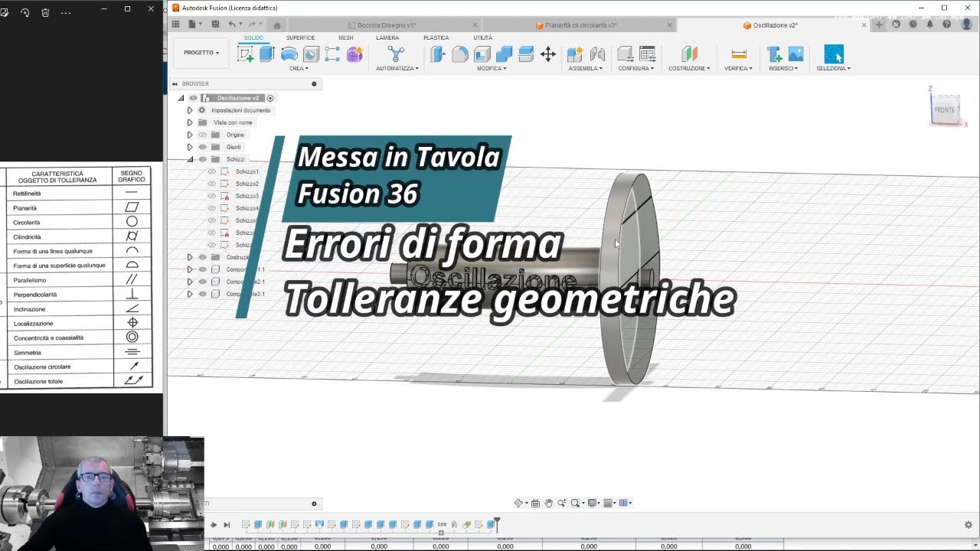This screenshot has height=551, width=980.
Task: Select the Measure tool icon
Action: 739,54
